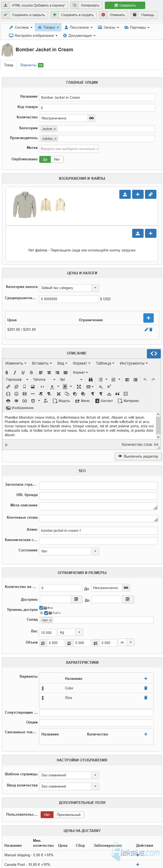Viewport: 163px width, 868px height.
Task: Click Выключить редактор toggle button
Action: [138, 456]
